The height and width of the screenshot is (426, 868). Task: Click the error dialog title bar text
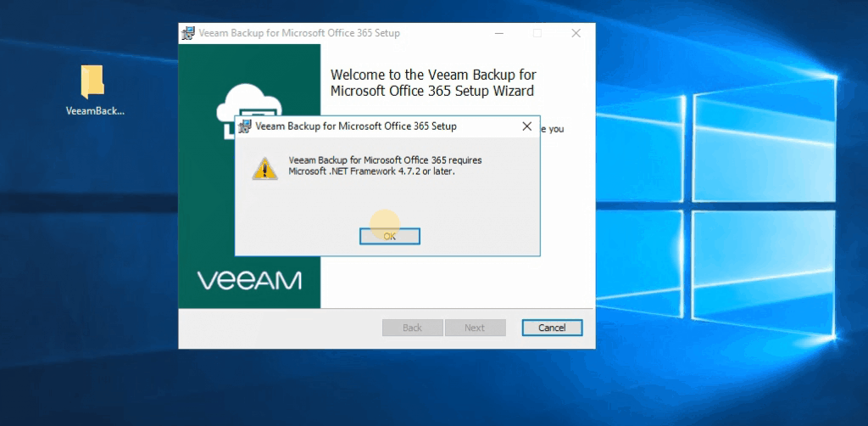pyautogui.click(x=355, y=126)
